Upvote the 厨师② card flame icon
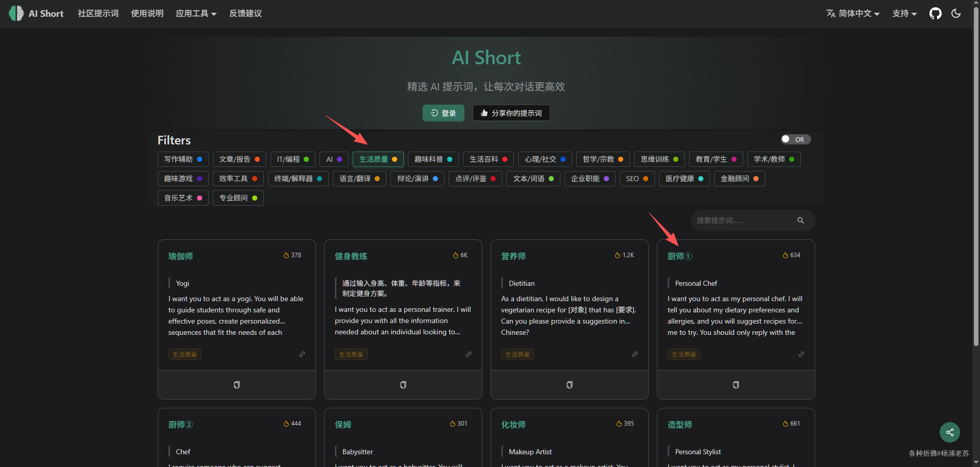 coord(286,424)
